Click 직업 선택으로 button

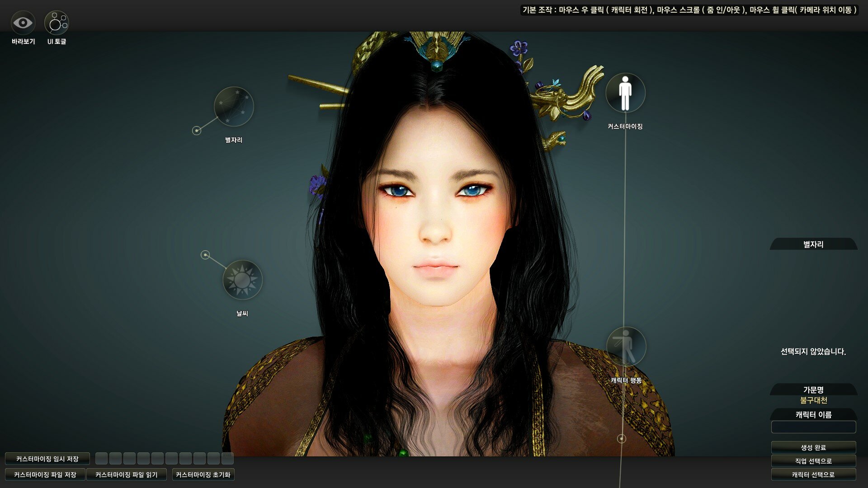click(813, 461)
